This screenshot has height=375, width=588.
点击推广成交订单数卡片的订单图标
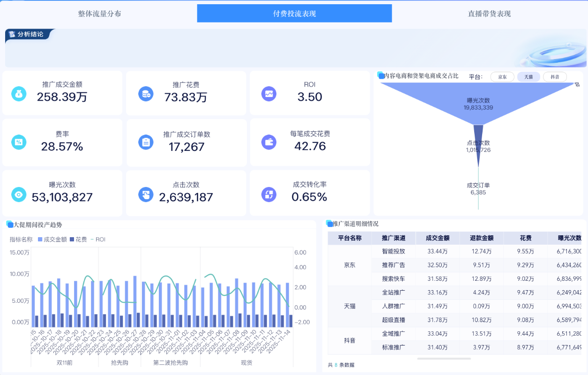tap(146, 142)
